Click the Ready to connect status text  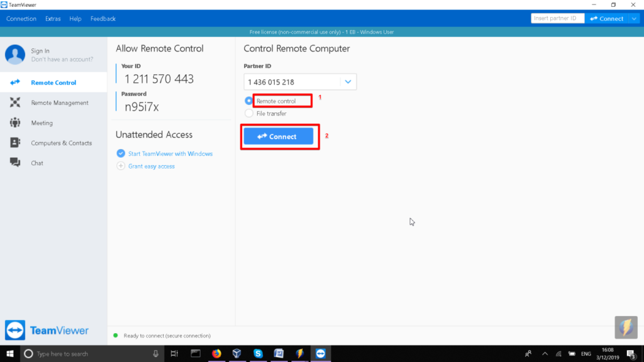pyautogui.click(x=167, y=336)
